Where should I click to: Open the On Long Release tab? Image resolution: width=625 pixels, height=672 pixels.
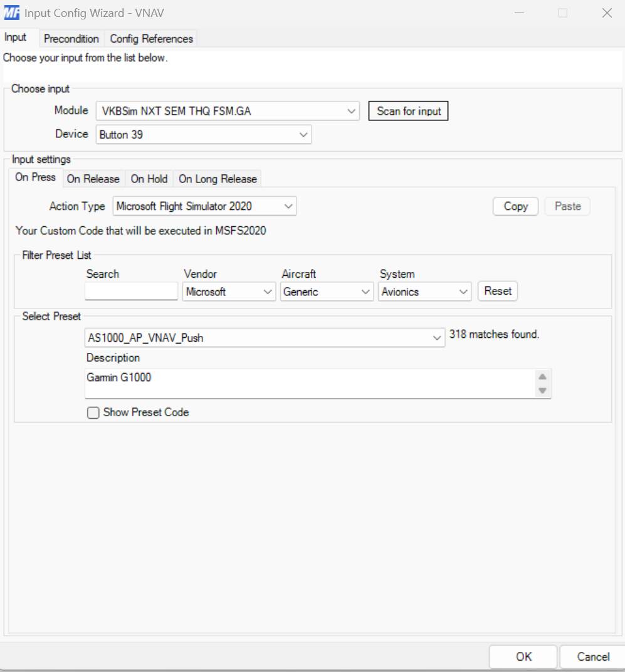point(218,179)
